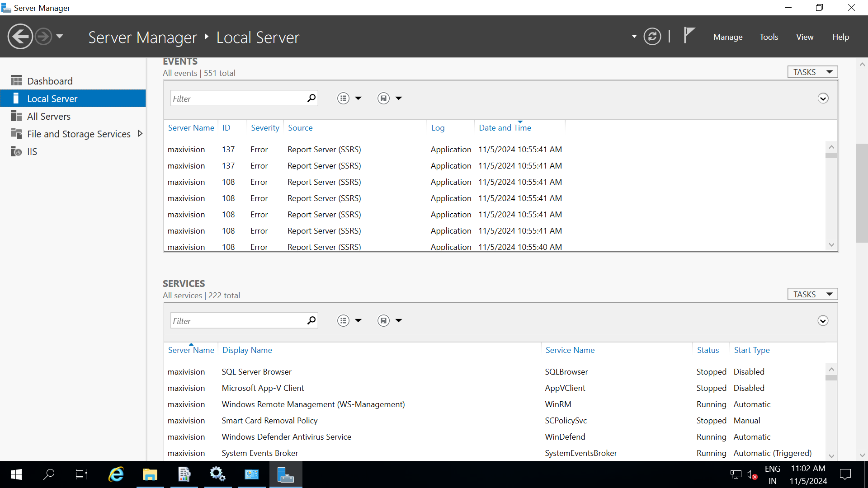Select first event row with ID 137

495,150
